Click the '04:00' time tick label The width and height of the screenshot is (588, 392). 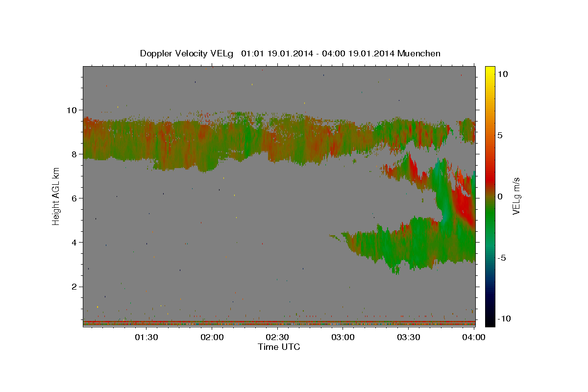click(x=473, y=337)
